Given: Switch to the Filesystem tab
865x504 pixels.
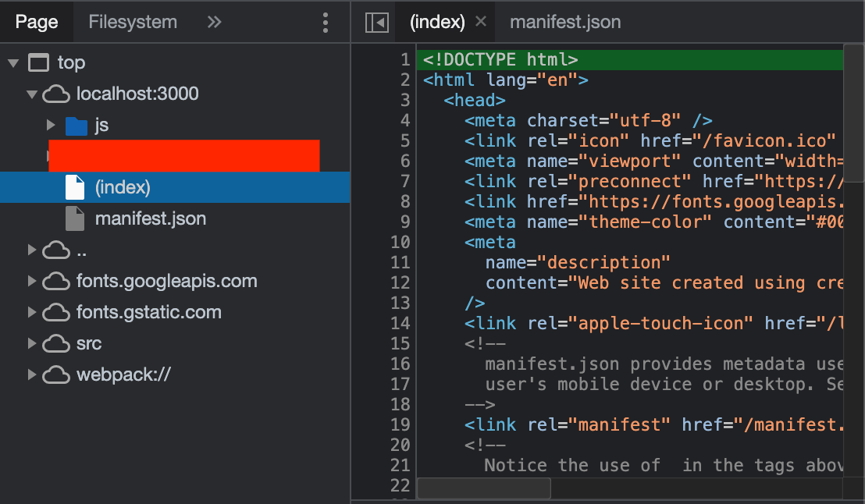Looking at the screenshot, I should pos(132,22).
